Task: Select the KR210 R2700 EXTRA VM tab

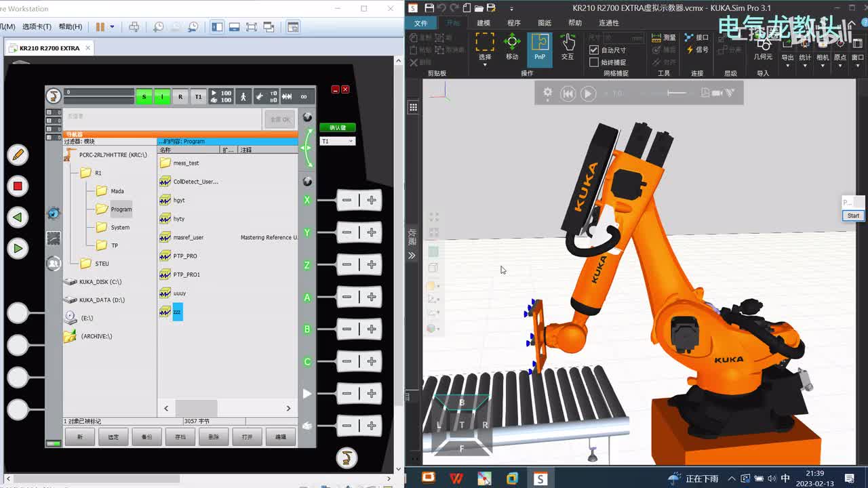Action: pyautogui.click(x=49, y=48)
